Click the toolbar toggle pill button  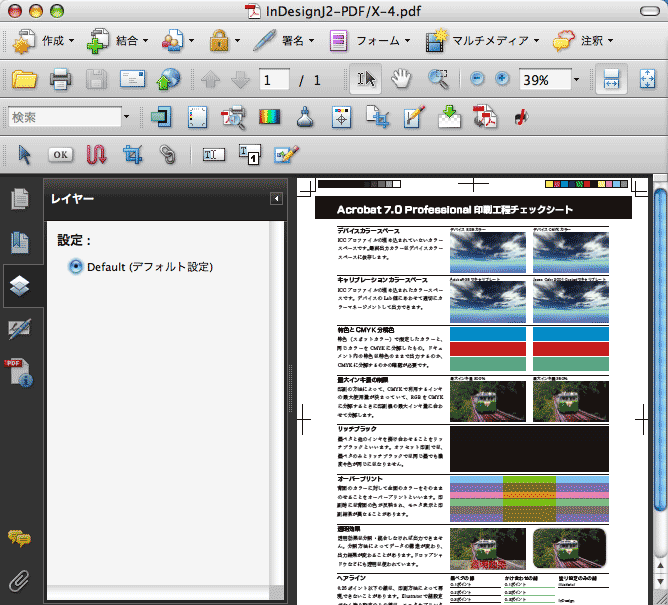pyautogui.click(x=650, y=11)
